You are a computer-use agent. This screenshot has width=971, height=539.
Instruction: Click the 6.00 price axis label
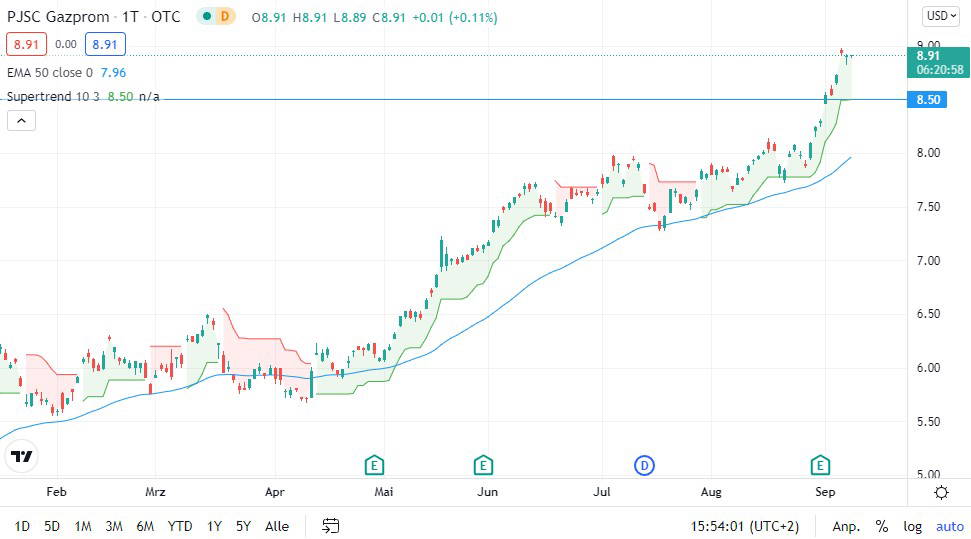click(x=928, y=368)
